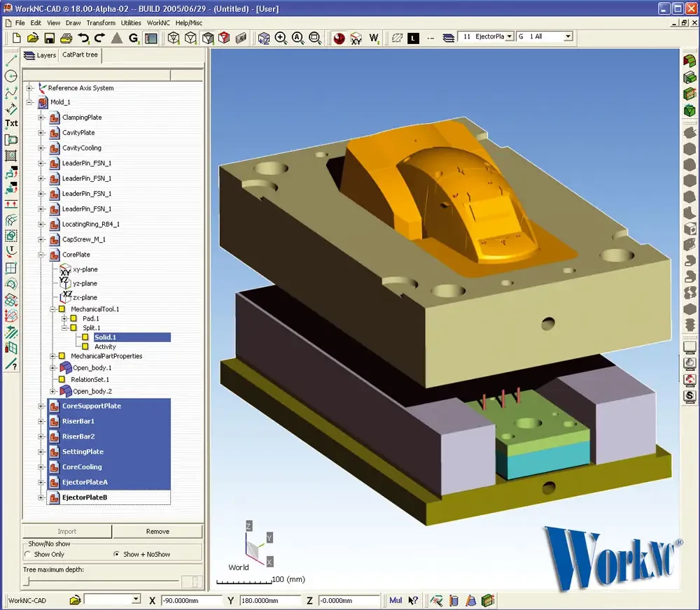This screenshot has width=700, height=610.
Task: Click the green cube icon in right toolbar
Action: coord(689,111)
